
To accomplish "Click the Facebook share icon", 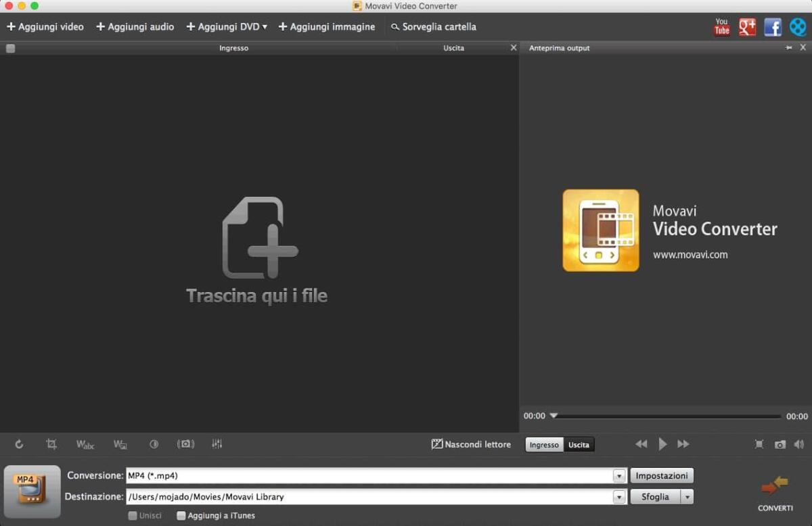I will pyautogui.click(x=772, y=27).
